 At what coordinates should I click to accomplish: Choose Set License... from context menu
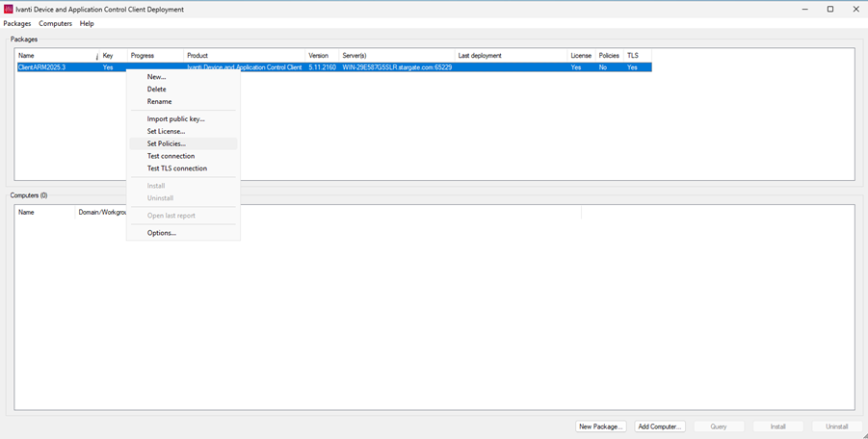(166, 132)
